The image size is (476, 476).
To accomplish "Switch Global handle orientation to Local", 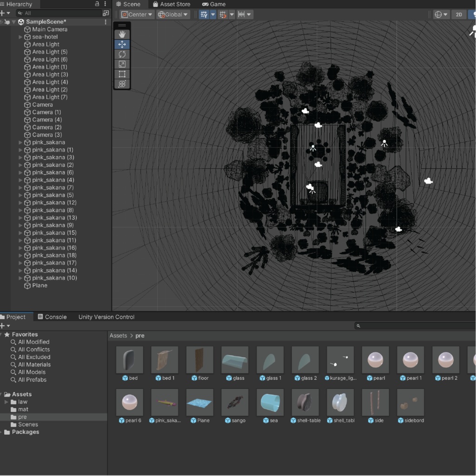I will (x=172, y=14).
